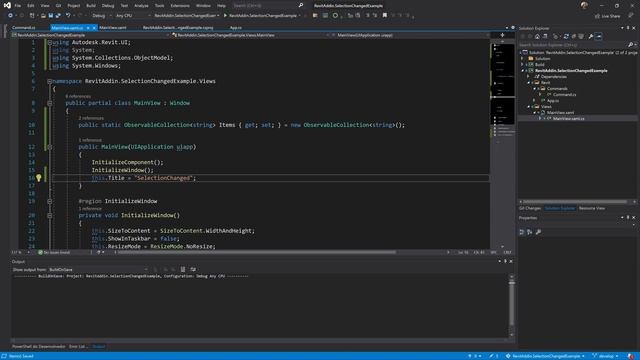Click the No issues found indicator
Screen dimensions: 640x360
click(x=54, y=253)
